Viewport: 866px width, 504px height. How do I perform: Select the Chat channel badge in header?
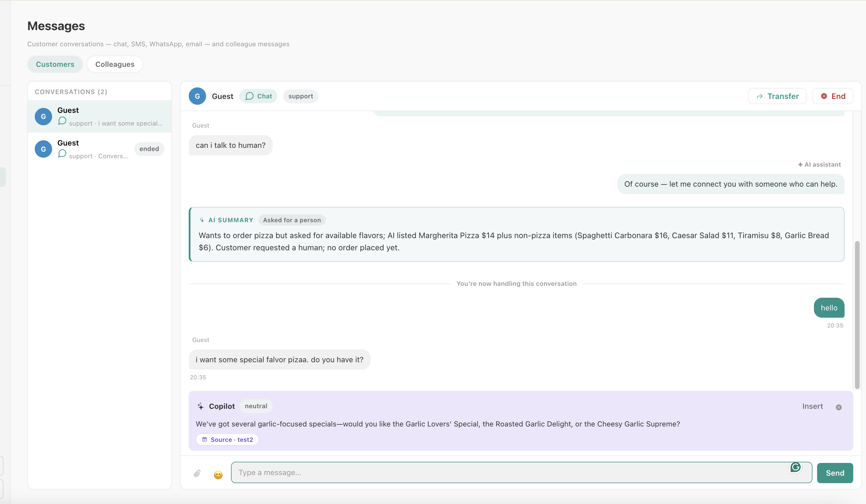tap(258, 96)
